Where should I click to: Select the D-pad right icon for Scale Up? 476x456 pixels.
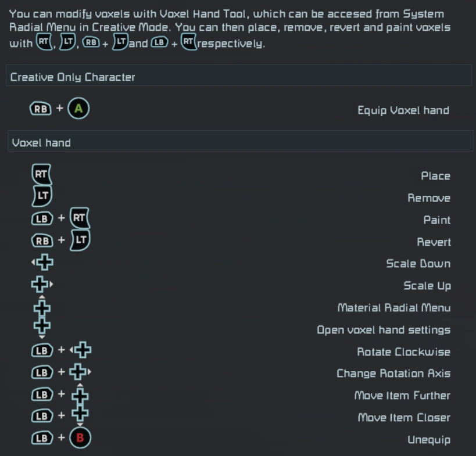coord(41,285)
